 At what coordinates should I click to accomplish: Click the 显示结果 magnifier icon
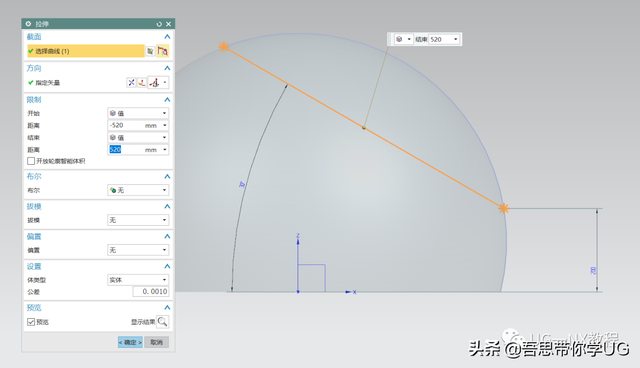162,322
